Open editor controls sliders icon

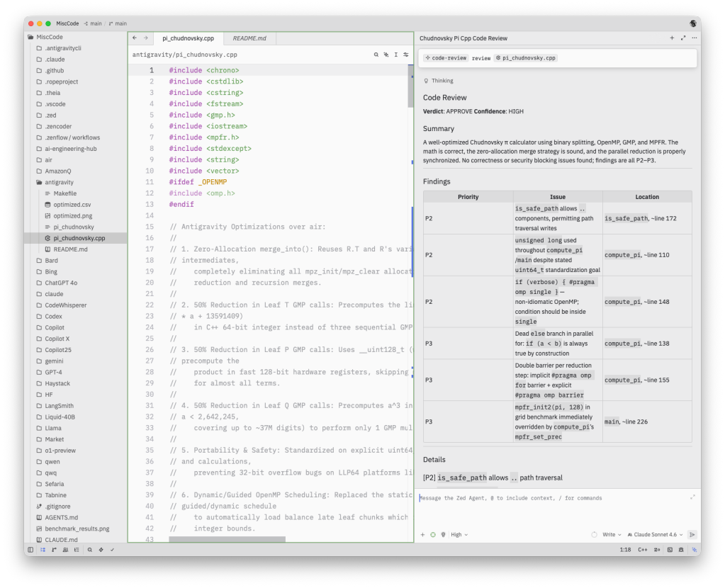tap(406, 55)
